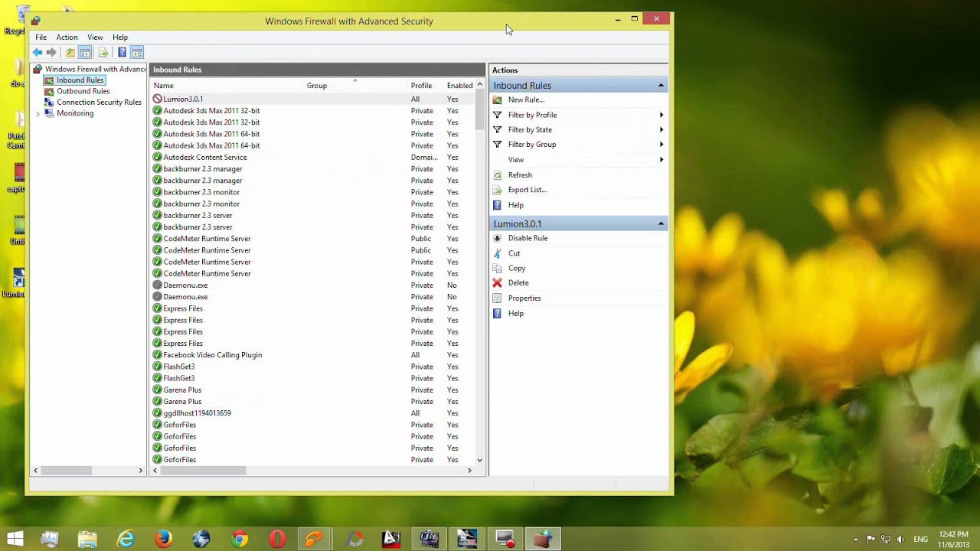Open the View menu in the menu bar
Viewport: 980px width, 551px height.
coord(95,37)
